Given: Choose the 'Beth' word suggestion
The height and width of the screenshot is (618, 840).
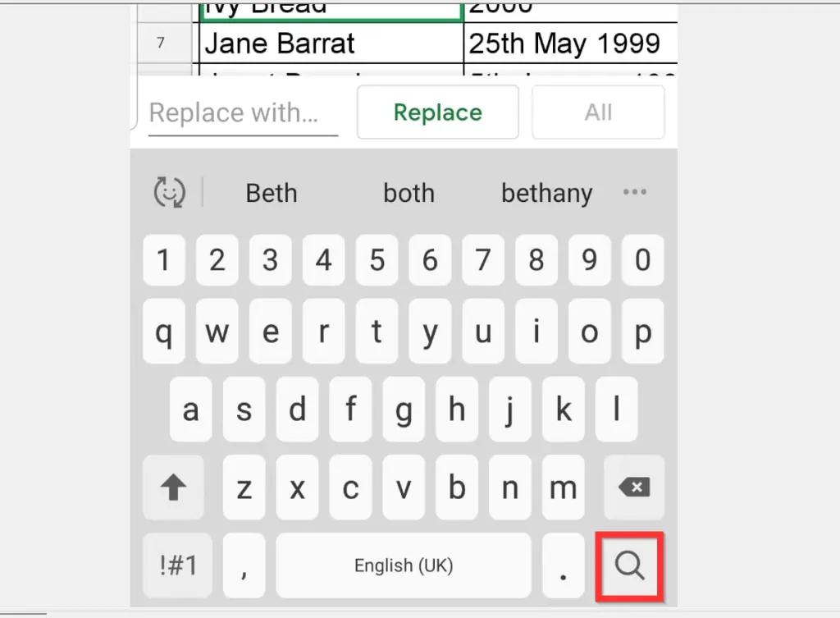Looking at the screenshot, I should 272,193.
